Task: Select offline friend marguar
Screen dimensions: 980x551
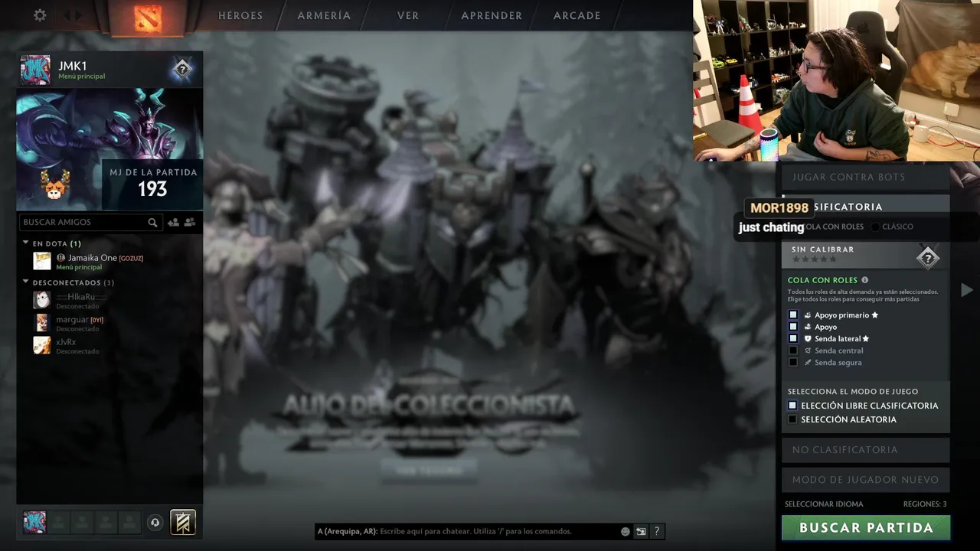Action: tap(109, 323)
